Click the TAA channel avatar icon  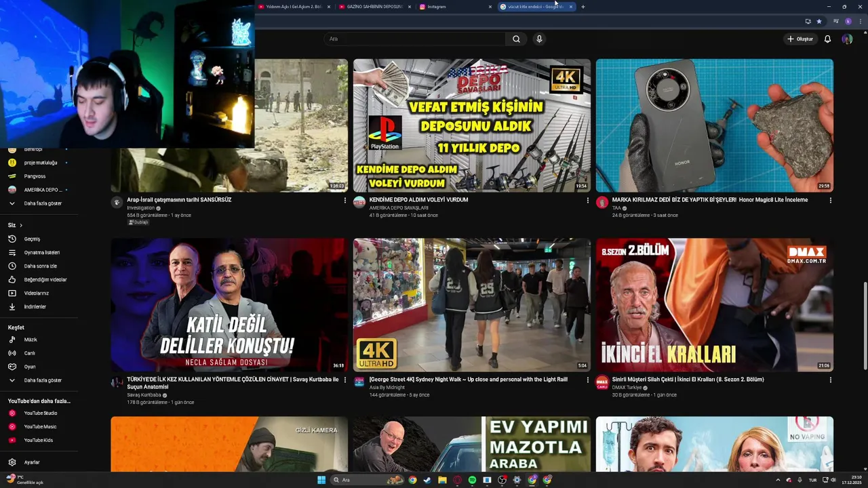tap(601, 203)
